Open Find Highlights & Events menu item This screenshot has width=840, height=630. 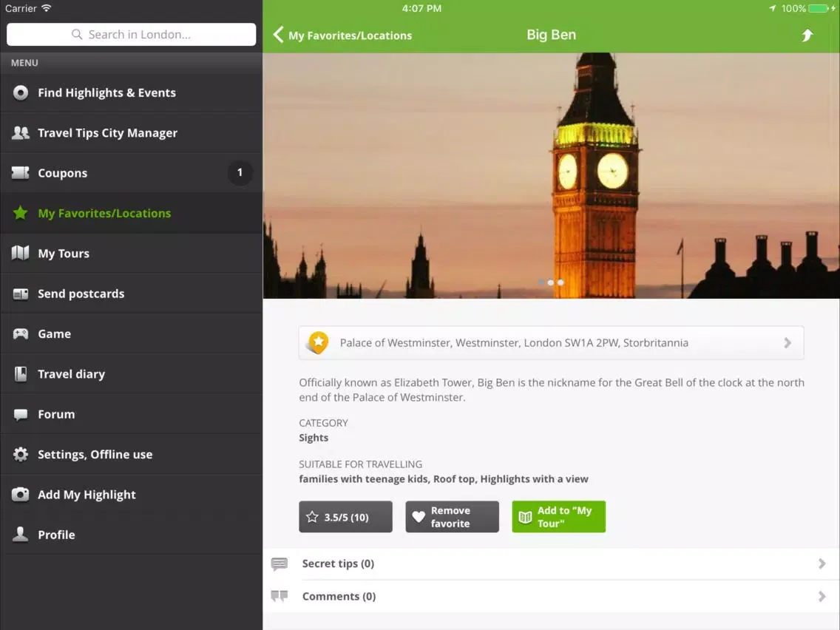tap(132, 92)
